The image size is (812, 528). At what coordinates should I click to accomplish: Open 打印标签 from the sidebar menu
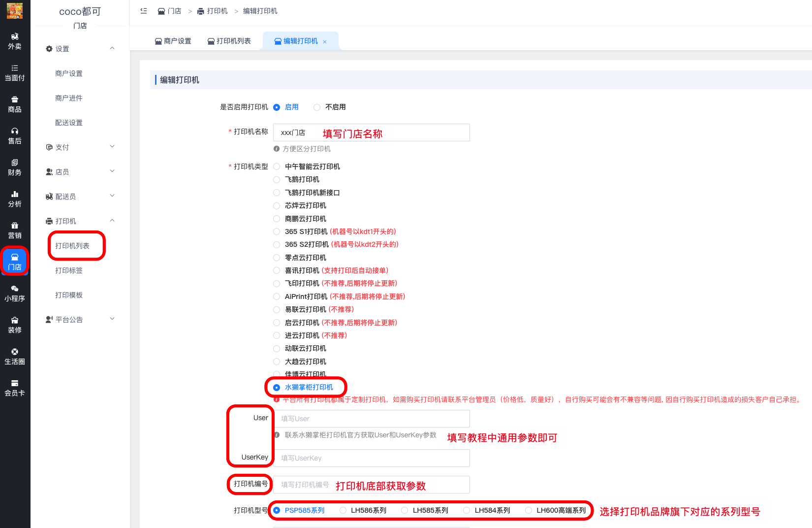click(68, 270)
